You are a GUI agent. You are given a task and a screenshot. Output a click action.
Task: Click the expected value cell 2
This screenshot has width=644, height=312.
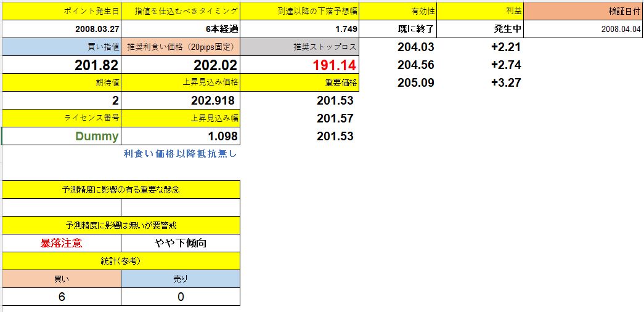tap(62, 100)
